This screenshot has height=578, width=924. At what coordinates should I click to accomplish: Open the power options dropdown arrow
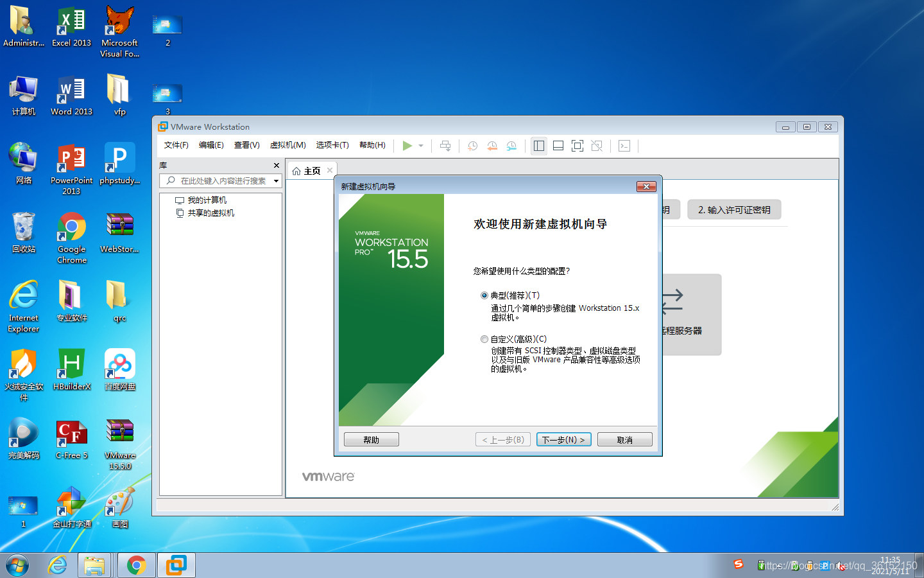(x=421, y=146)
